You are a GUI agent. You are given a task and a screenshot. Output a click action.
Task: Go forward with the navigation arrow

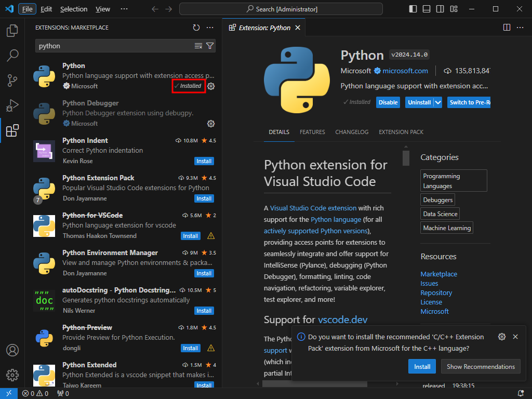[x=169, y=9]
